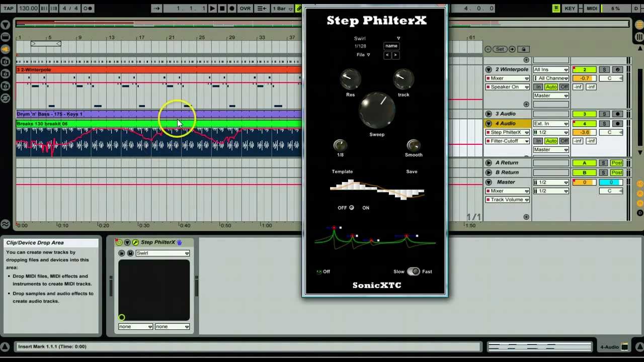
Task: Click the -0.7 volume value on Winterpole
Action: point(584,78)
